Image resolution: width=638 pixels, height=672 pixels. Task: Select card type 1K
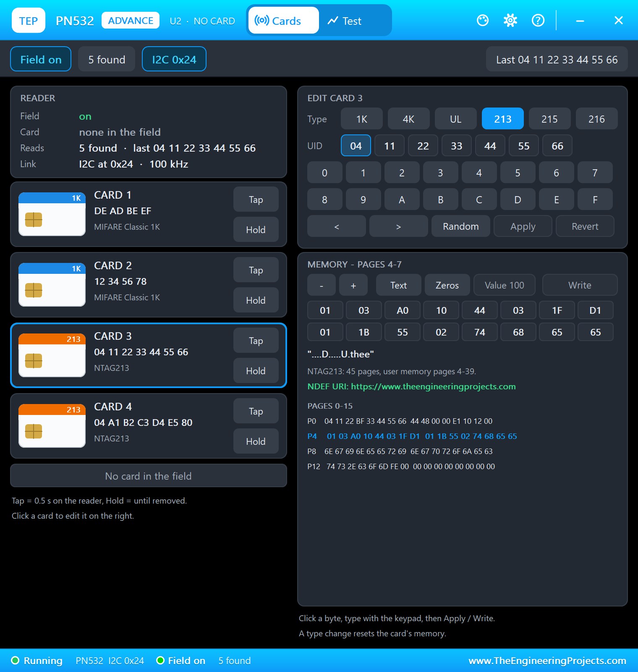click(x=362, y=118)
